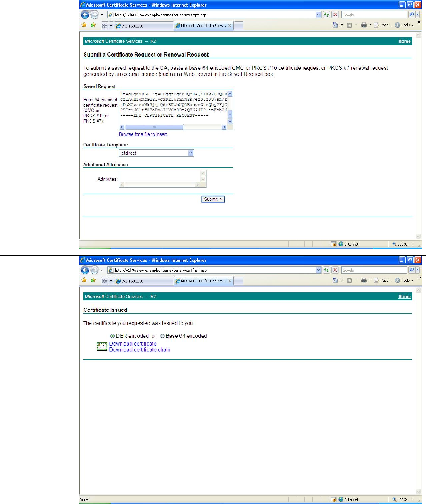426x504 pixels.
Task: Select the DER encoded radio button
Action: [112, 336]
